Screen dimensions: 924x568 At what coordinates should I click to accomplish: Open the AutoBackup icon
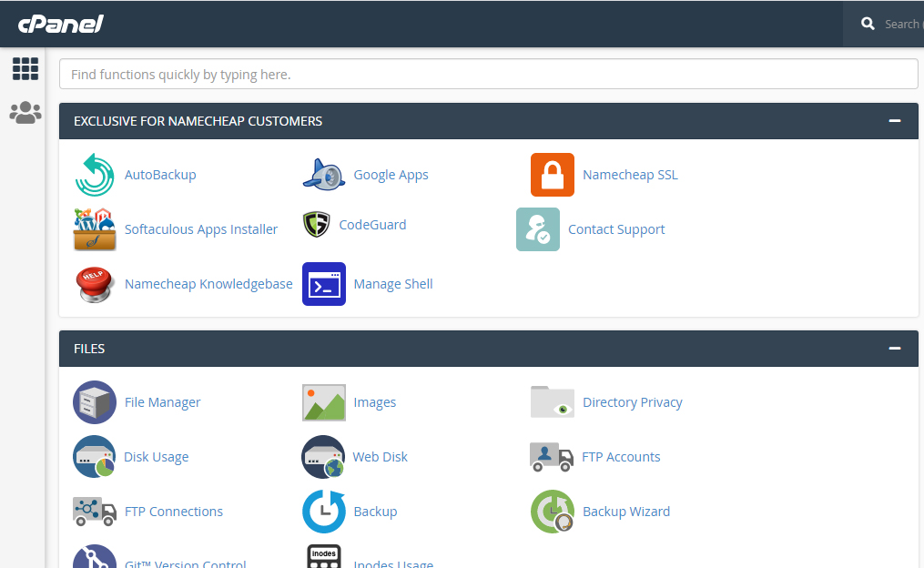click(95, 175)
